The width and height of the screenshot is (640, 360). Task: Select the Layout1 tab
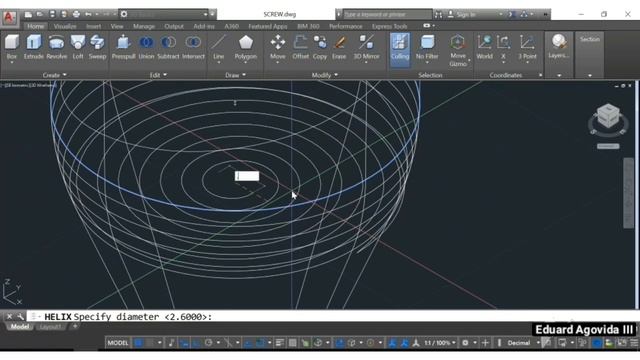(51, 327)
